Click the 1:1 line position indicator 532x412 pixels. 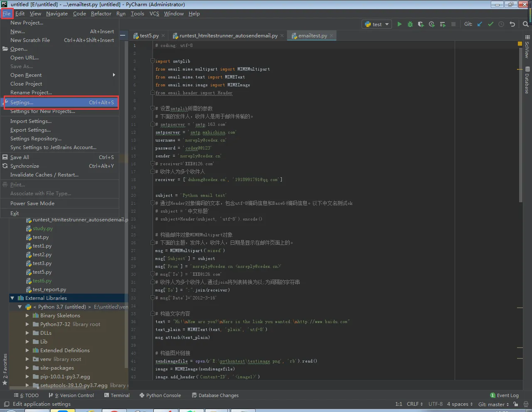tap(399, 404)
